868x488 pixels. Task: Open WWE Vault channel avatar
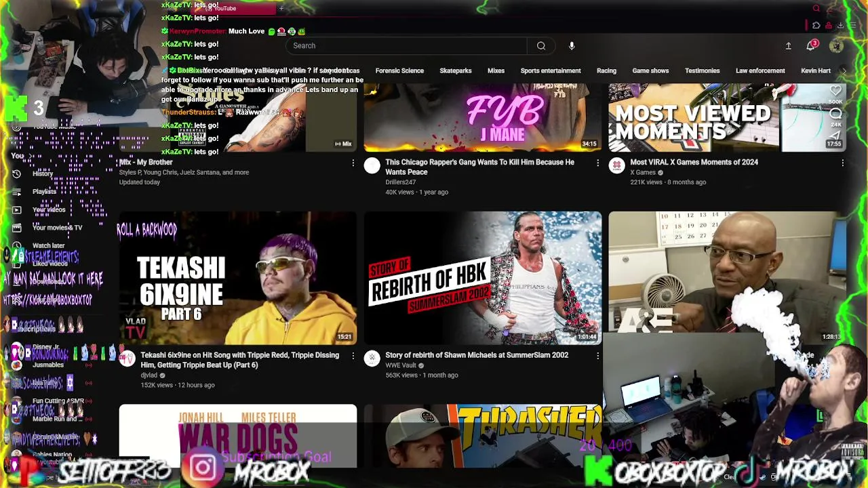point(372,359)
